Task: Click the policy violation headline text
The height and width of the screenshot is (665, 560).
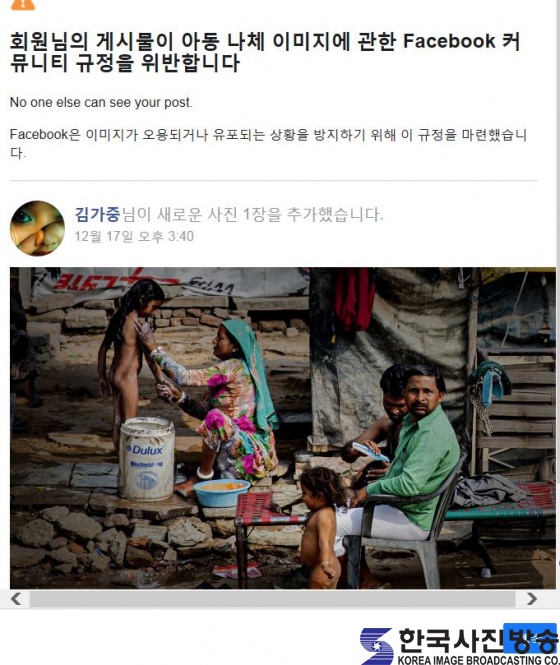Action: click(265, 52)
